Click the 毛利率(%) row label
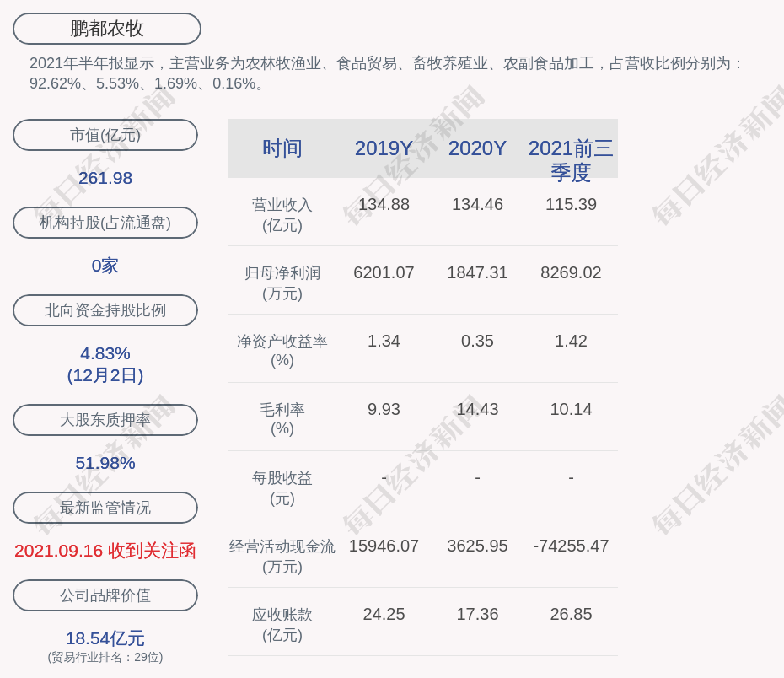Image resolution: width=784 pixels, height=678 pixels. pyautogui.click(x=282, y=419)
